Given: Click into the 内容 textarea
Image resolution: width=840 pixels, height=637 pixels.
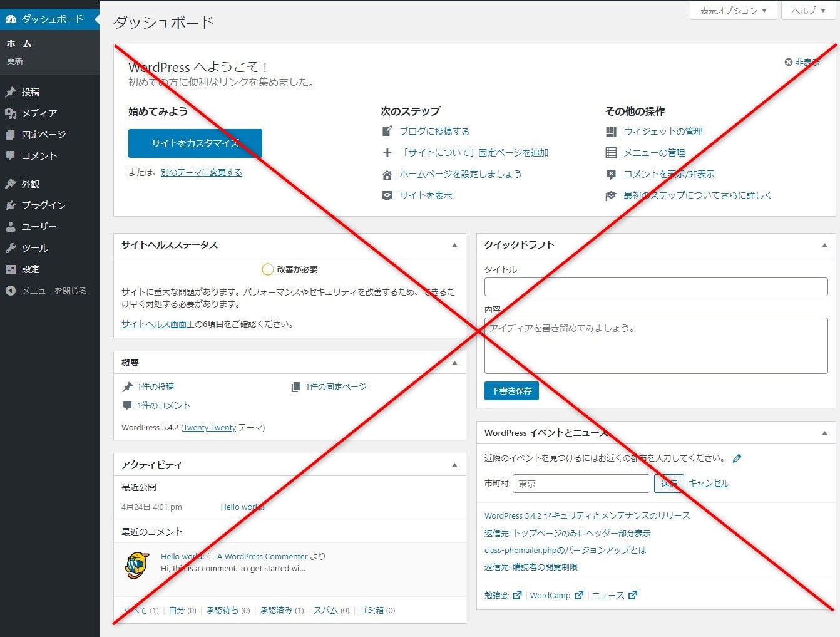Looking at the screenshot, I should tap(656, 346).
